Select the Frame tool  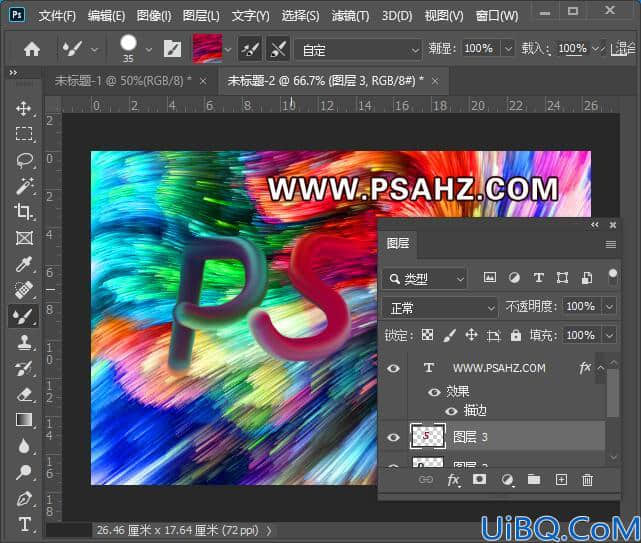tap(24, 238)
